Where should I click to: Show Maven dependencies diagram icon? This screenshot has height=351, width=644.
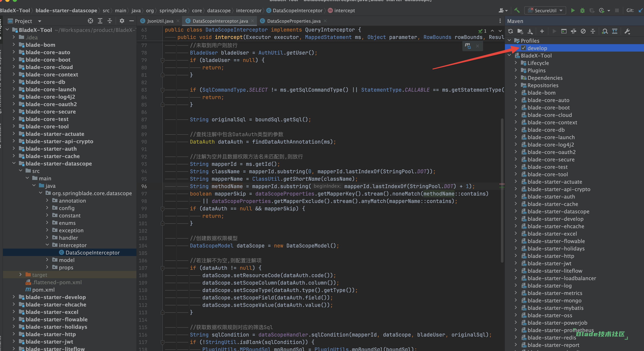pyautogui.click(x=615, y=31)
